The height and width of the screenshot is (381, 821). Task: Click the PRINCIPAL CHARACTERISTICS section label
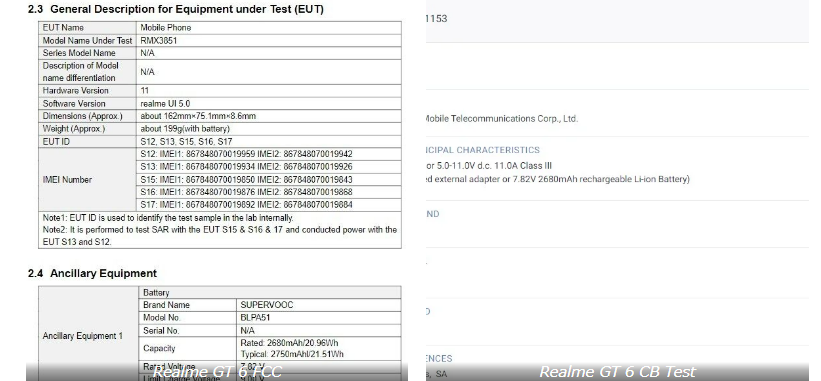click(483, 150)
